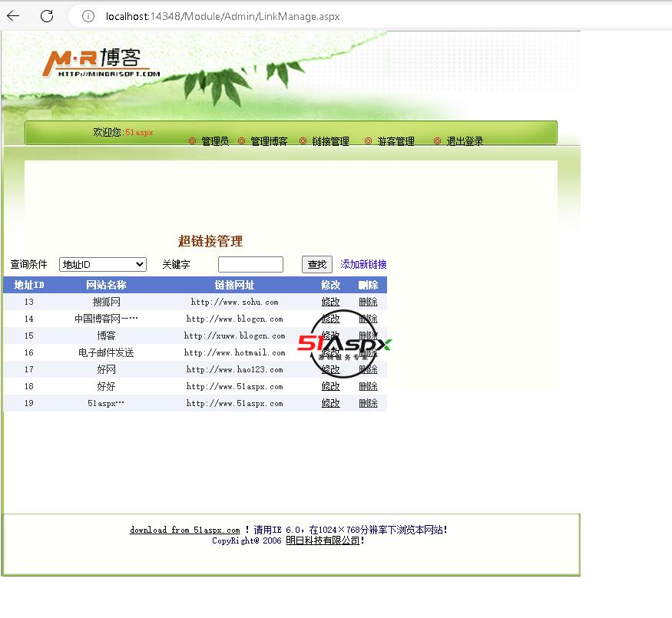The height and width of the screenshot is (618, 672).
Task: Open the 添加新链接 link
Action: pyautogui.click(x=363, y=264)
